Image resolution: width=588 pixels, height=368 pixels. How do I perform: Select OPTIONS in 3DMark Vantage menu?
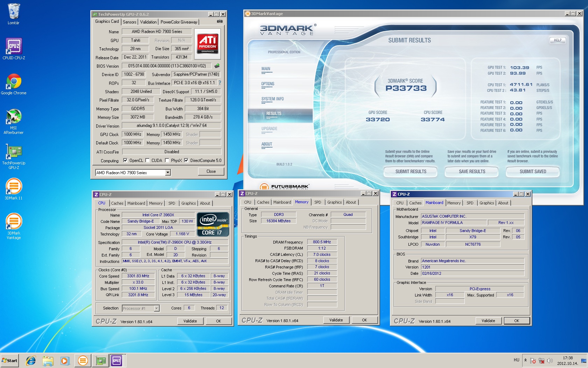tap(268, 84)
